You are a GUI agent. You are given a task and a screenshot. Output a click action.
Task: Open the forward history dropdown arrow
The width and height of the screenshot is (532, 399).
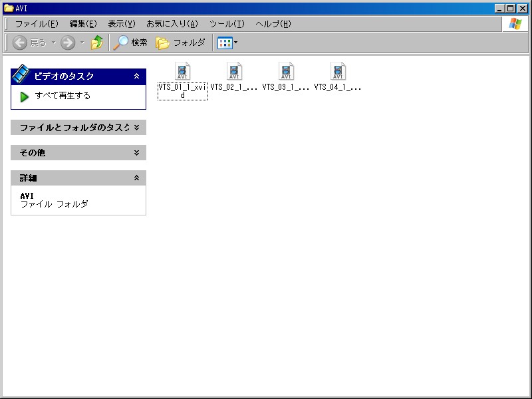pos(82,43)
